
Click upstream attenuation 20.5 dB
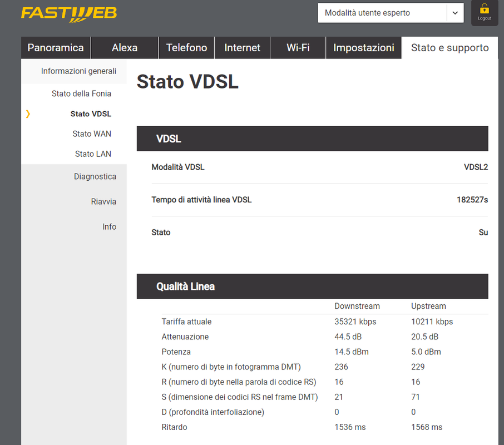[x=424, y=337]
